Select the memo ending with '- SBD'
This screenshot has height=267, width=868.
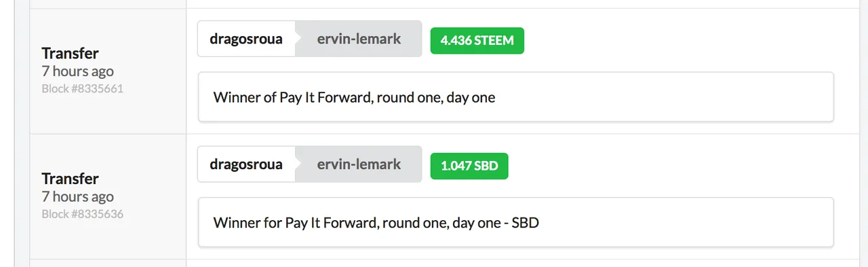[515, 222]
